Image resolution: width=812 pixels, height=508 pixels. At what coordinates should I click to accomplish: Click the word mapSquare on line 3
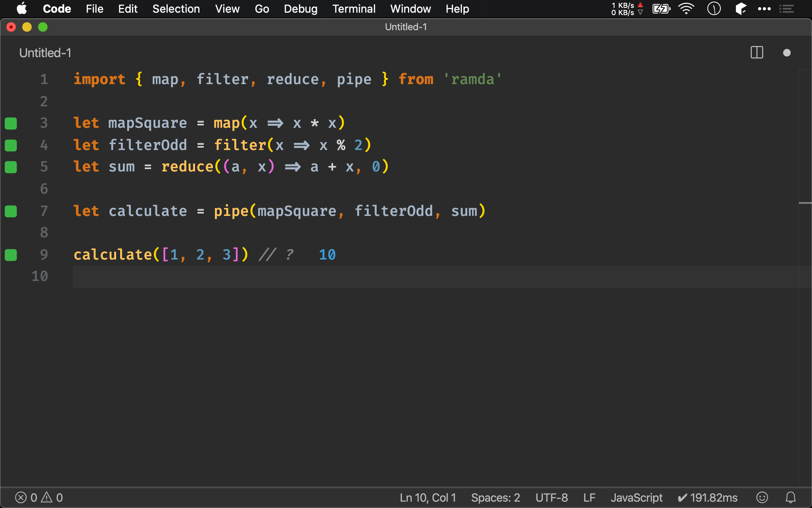click(147, 123)
